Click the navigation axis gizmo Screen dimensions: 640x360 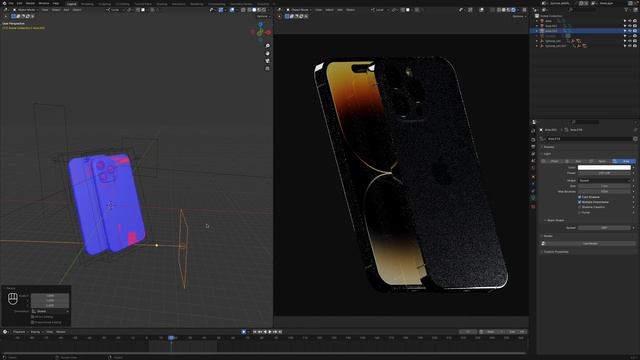pos(260,32)
